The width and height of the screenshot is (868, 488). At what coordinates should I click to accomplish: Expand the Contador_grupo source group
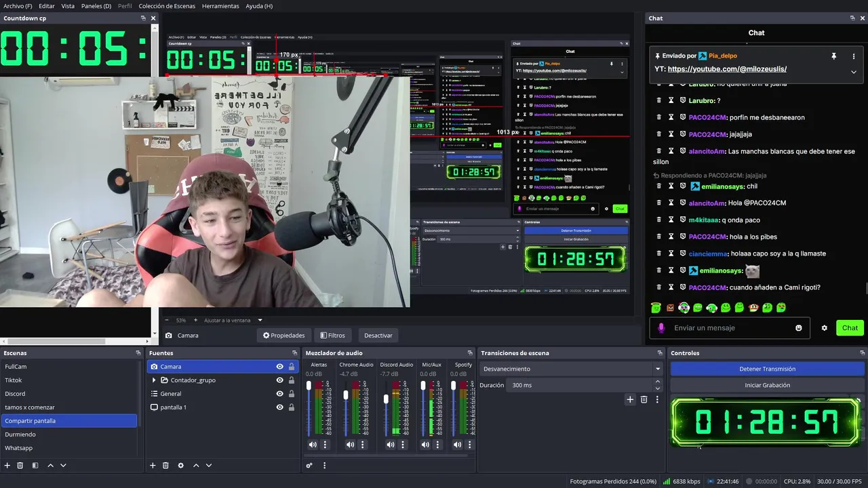coord(154,380)
